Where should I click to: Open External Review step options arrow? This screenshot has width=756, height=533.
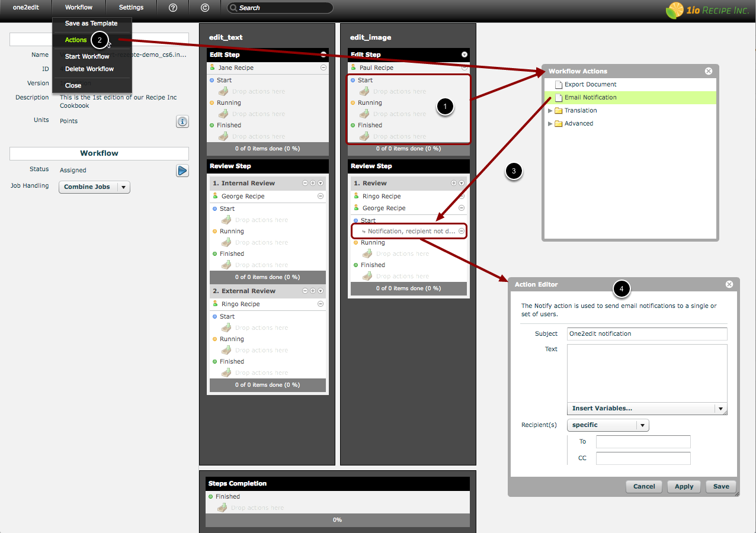coord(321,291)
